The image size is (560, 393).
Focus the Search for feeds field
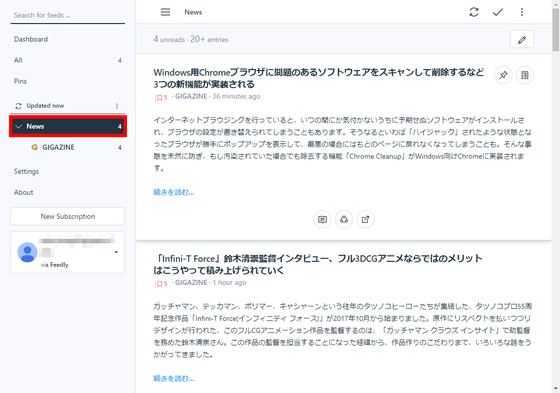68,15
